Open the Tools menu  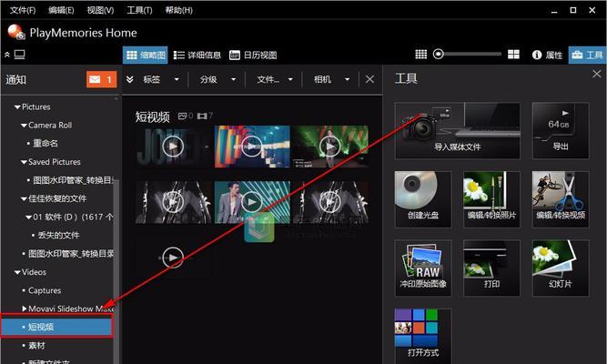[x=139, y=10]
